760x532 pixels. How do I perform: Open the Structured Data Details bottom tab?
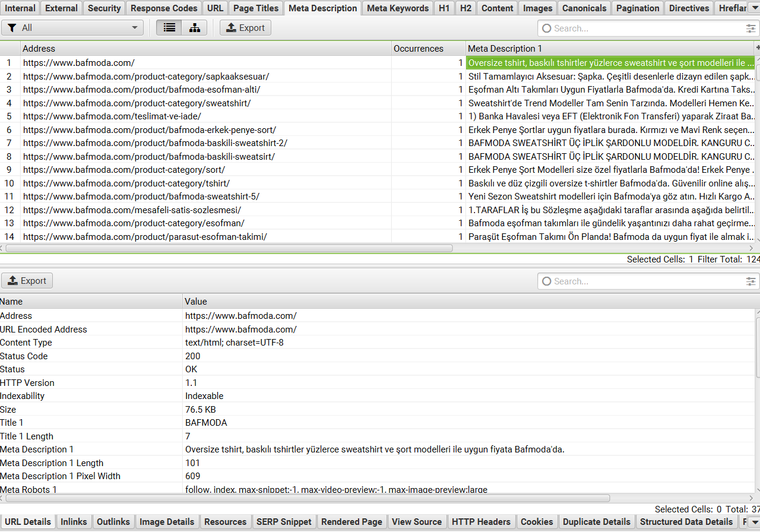[686, 522]
